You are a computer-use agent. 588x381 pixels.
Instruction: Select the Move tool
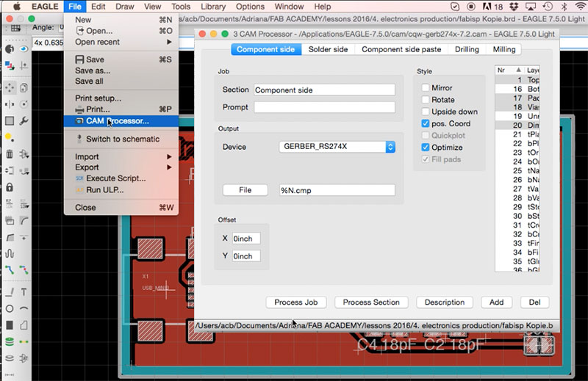tap(10, 87)
